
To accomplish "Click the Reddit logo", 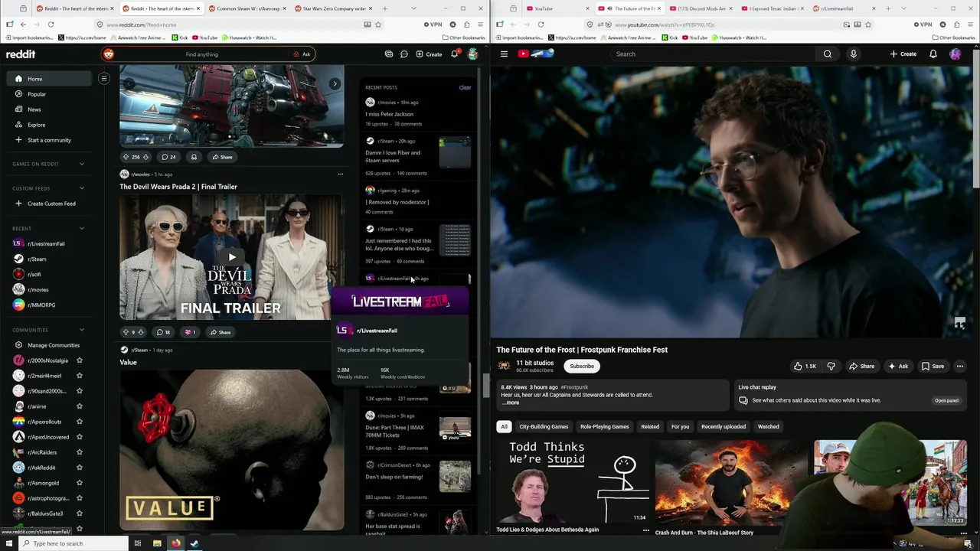I will pyautogui.click(x=21, y=54).
